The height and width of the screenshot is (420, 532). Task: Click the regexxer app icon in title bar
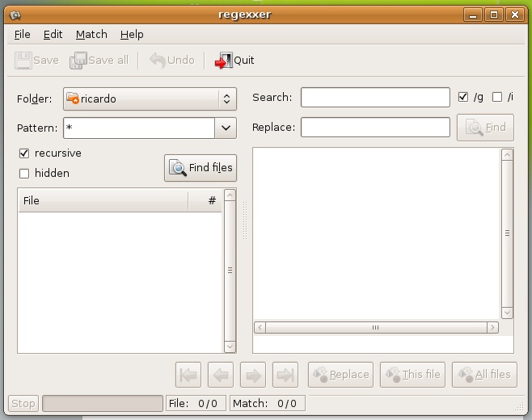15,15
